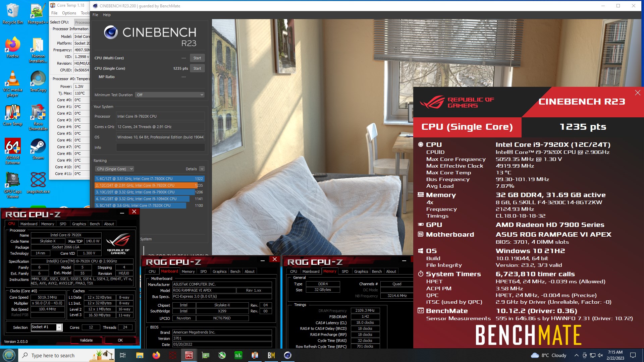The height and width of the screenshot is (362, 644).
Task: Open green bar-chart taskbar icon
Action: (238, 355)
